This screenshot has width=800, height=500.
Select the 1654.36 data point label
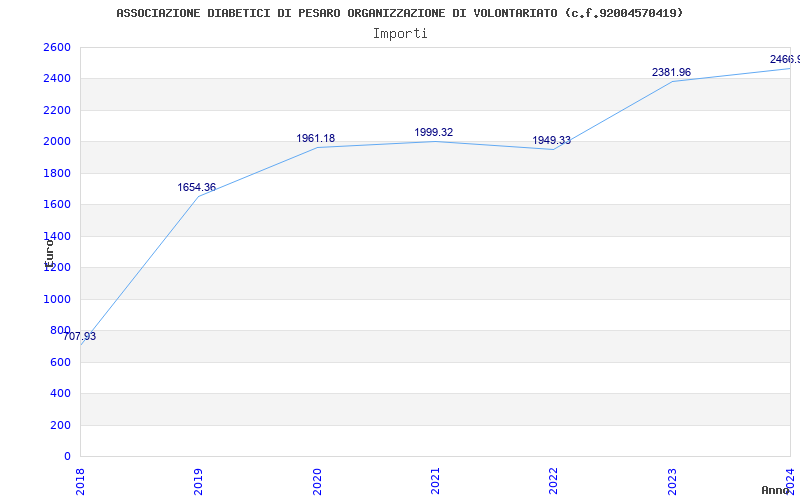(197, 188)
